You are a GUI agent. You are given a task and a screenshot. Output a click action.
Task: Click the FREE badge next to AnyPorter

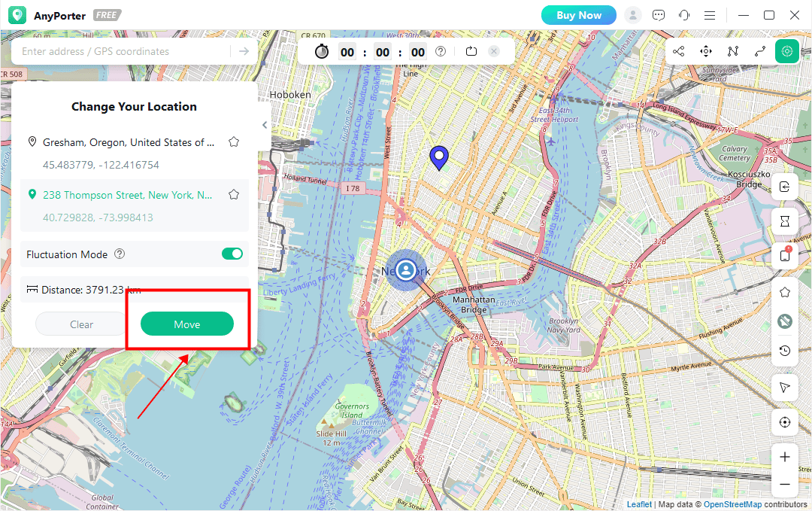point(108,15)
